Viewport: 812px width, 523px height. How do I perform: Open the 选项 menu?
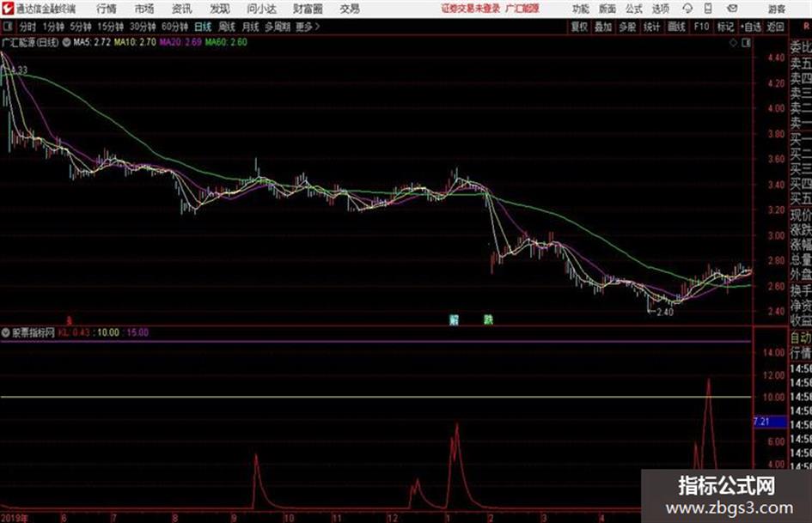(x=661, y=9)
